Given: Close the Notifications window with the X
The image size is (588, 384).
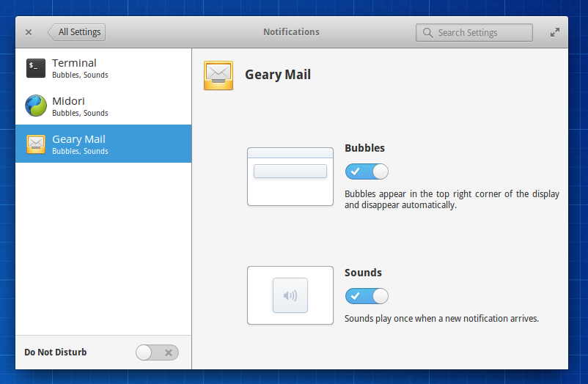Looking at the screenshot, I should (29, 32).
